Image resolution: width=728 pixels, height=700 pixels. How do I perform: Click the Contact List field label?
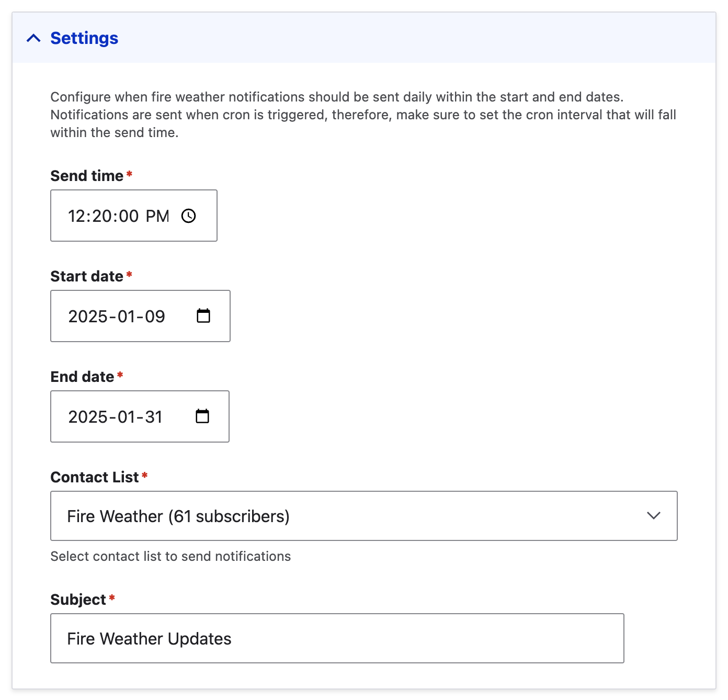(95, 477)
